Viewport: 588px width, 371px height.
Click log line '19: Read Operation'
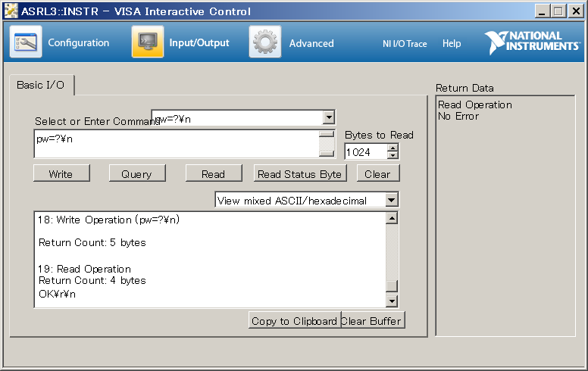84,269
